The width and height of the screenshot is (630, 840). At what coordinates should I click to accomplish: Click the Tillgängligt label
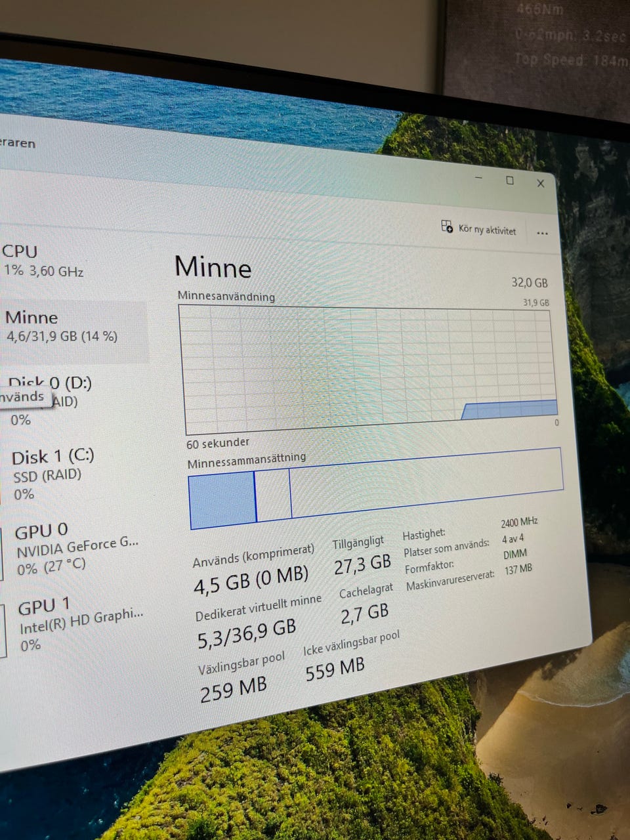coord(358,543)
